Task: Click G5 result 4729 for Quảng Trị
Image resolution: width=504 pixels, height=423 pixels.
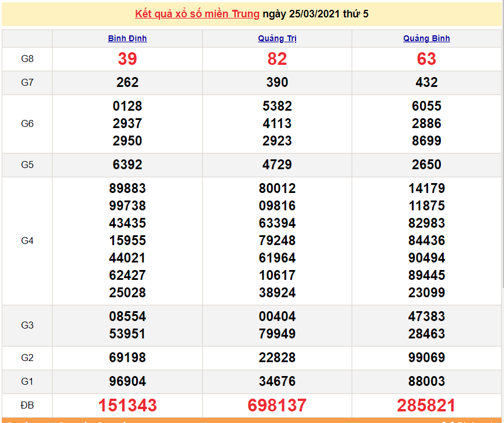Action: pyautogui.click(x=277, y=165)
